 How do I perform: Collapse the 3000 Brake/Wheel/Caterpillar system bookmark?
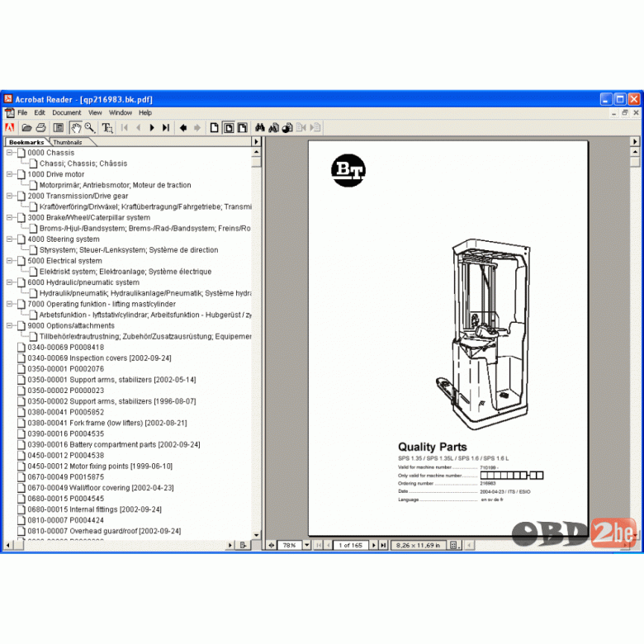coord(9,217)
